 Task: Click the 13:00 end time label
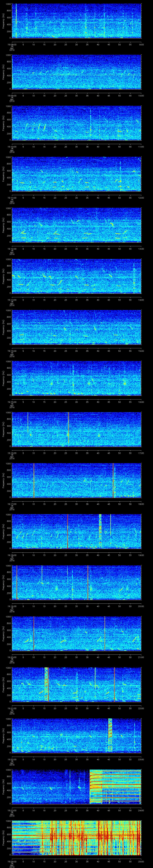[x=141, y=248]
